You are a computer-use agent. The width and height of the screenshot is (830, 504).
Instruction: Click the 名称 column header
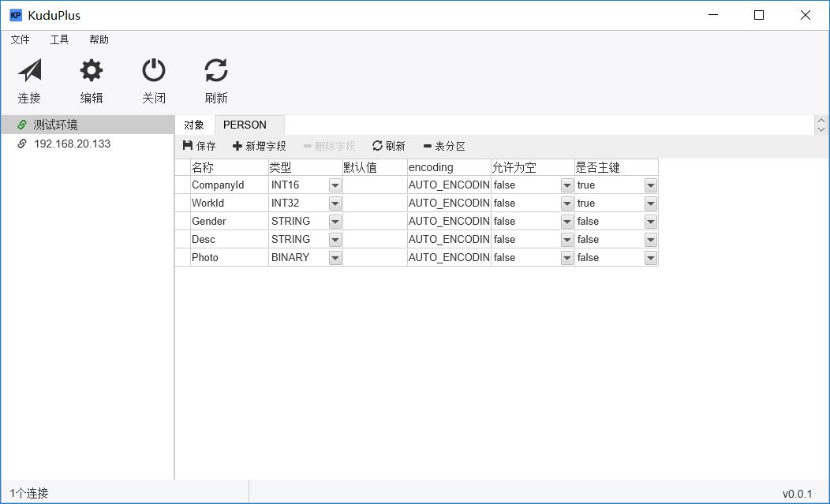[230, 167]
